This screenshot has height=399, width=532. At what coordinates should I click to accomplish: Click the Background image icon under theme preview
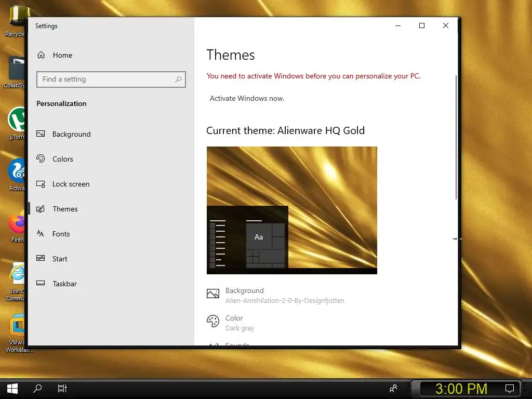pyautogui.click(x=212, y=294)
